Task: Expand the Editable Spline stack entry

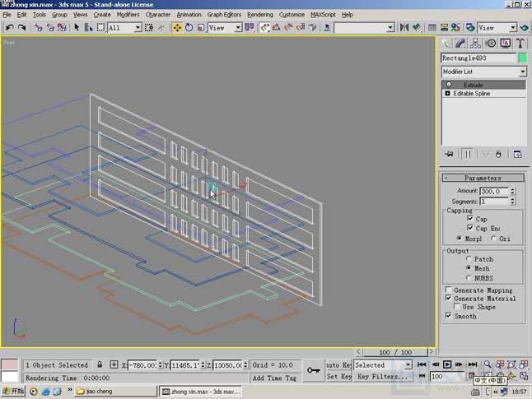Action: 447,93
